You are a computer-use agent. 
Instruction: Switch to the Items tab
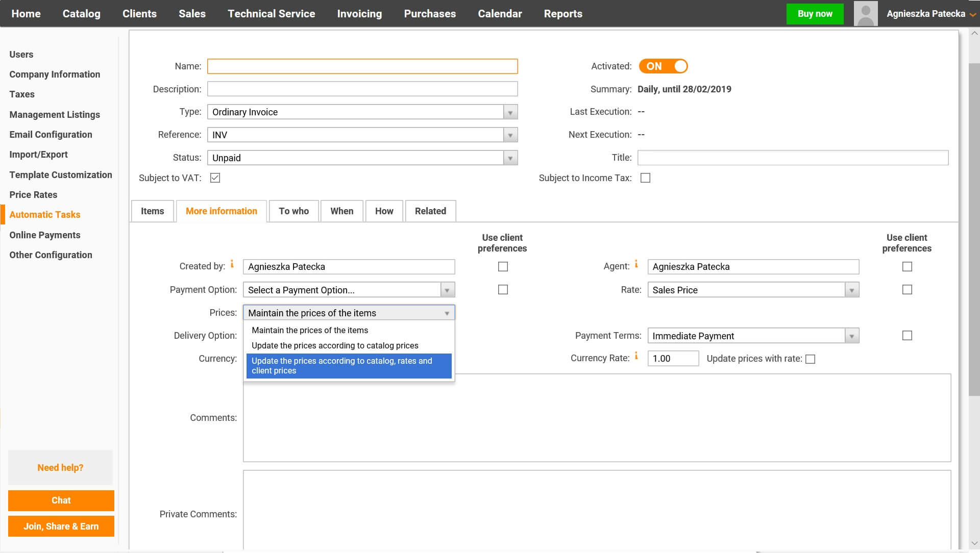pos(152,211)
